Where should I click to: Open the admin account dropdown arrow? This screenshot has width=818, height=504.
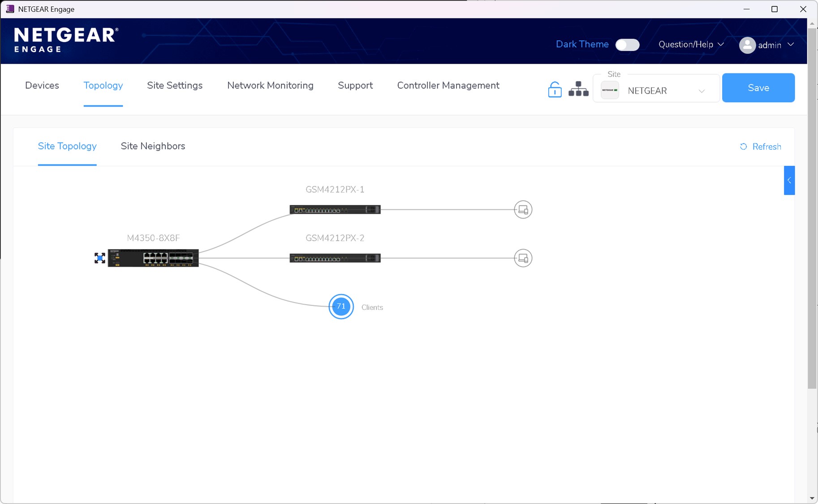coord(791,44)
